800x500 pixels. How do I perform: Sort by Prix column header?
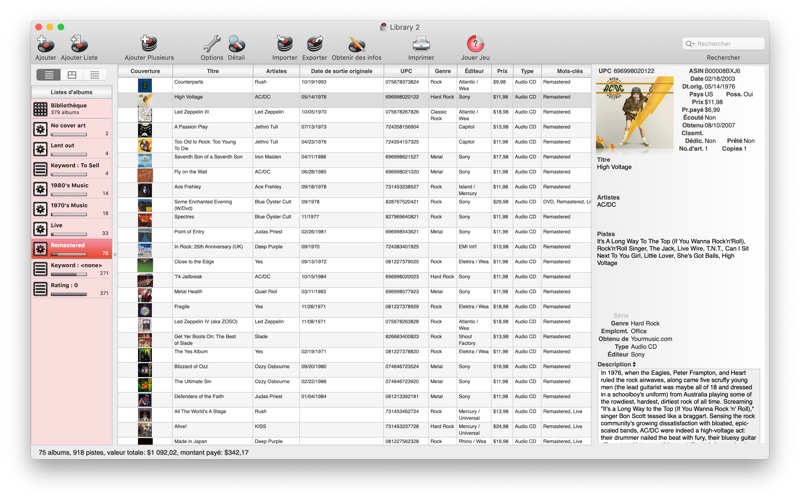click(502, 71)
